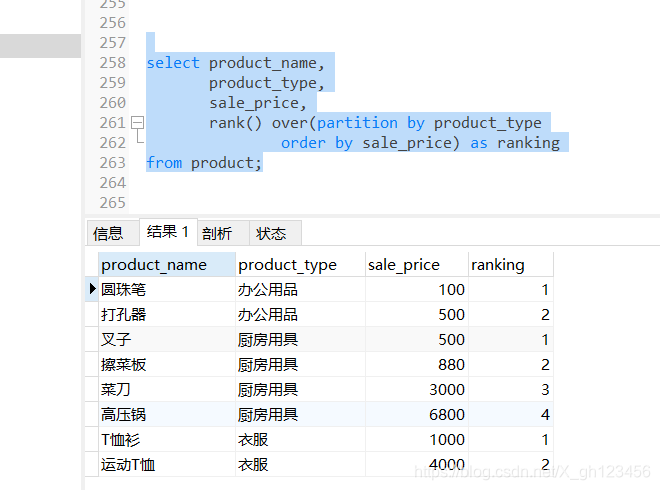Click 衣服 in the T恤衫 row
The height and width of the screenshot is (490, 660).
tap(300, 439)
